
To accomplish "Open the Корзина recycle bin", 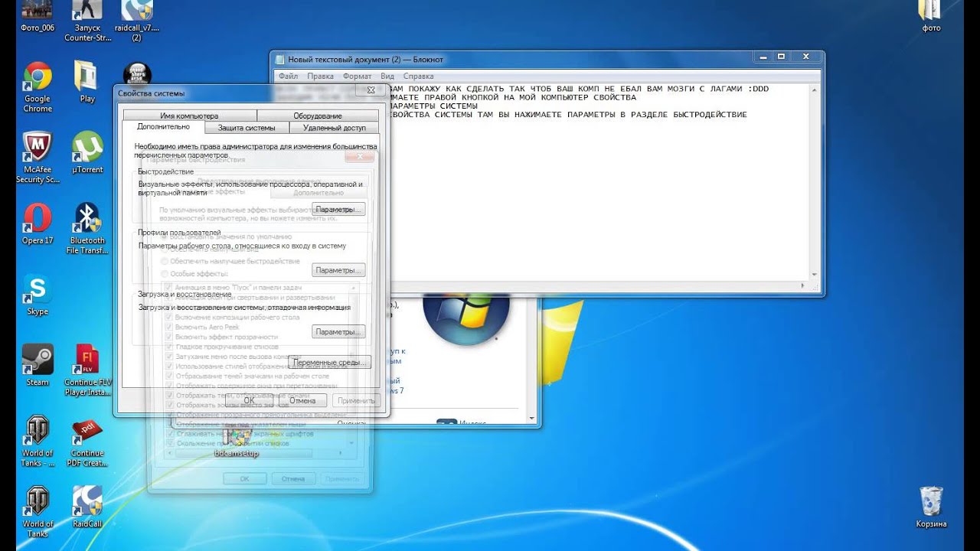I will tap(931, 507).
